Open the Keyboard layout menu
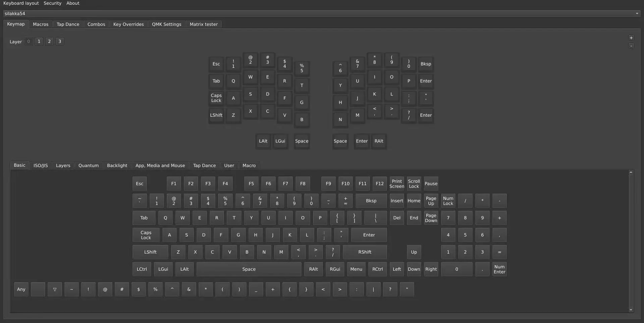This screenshot has height=323, width=644. click(x=21, y=3)
